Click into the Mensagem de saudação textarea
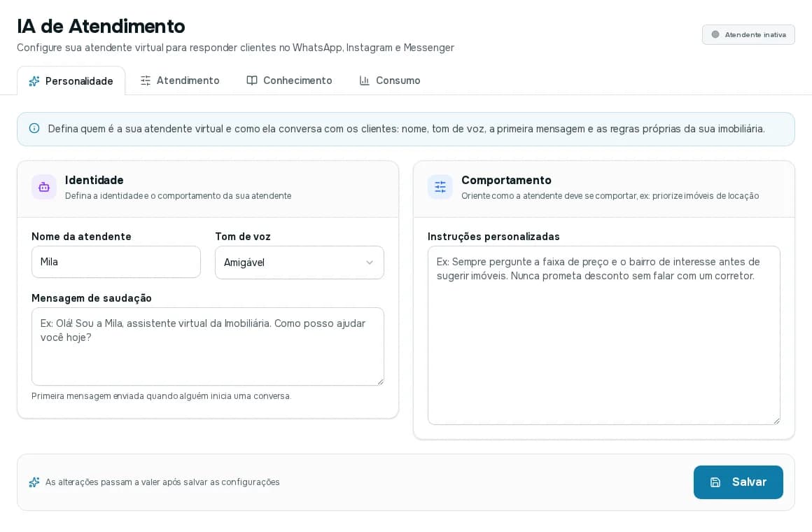This screenshot has height=532, width=812. 208,346
